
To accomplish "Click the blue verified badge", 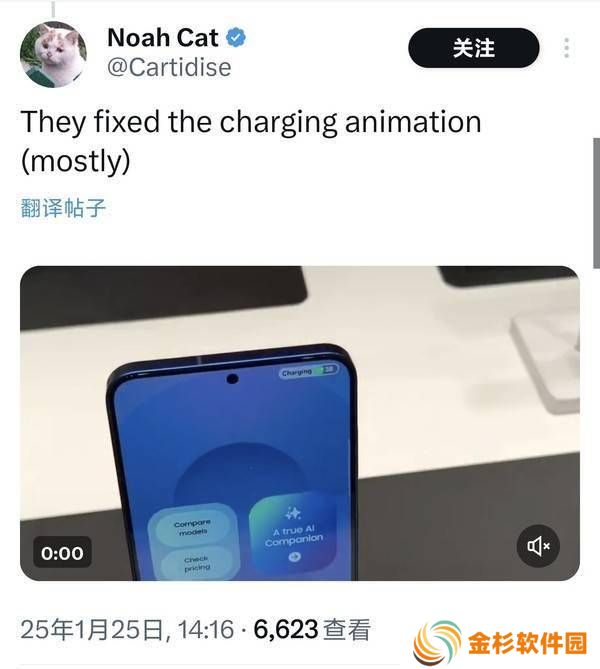I will (236, 38).
